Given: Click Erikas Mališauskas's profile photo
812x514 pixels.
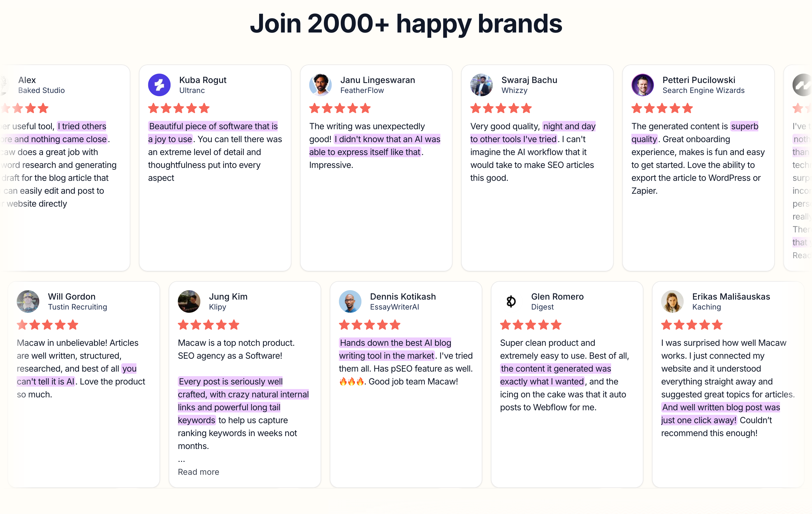Looking at the screenshot, I should click(x=672, y=301).
